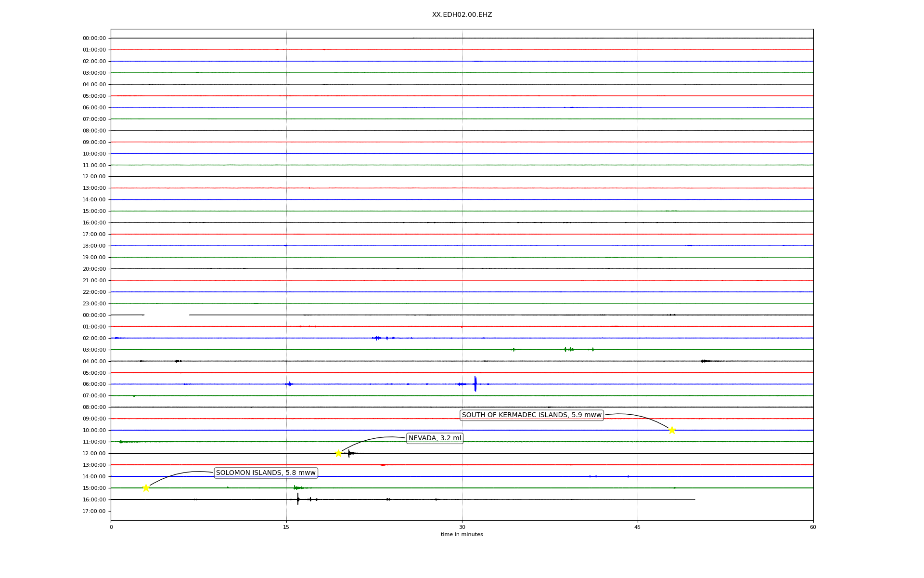Click the 60 tick on the time axis
Screen dimensions: 924x578
tap(813, 527)
